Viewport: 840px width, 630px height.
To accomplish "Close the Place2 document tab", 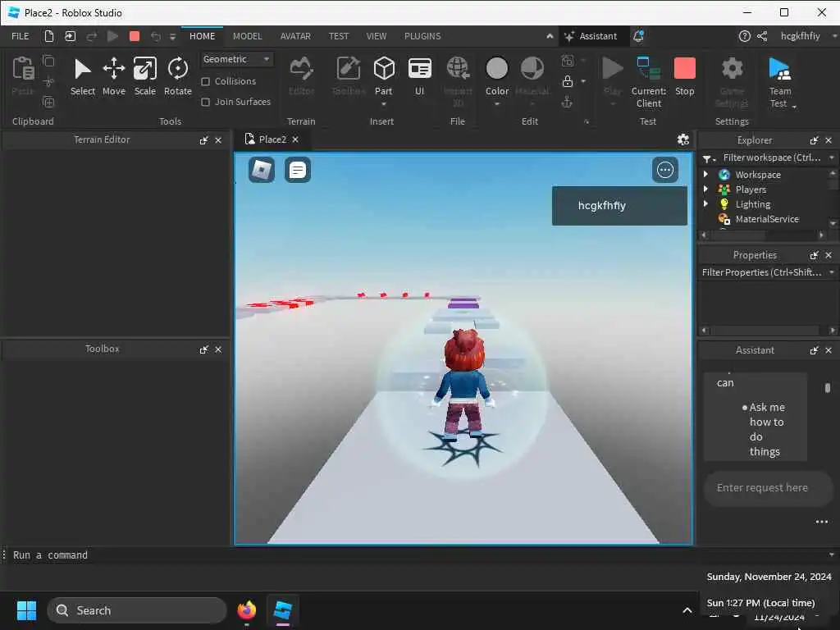I will pos(295,139).
